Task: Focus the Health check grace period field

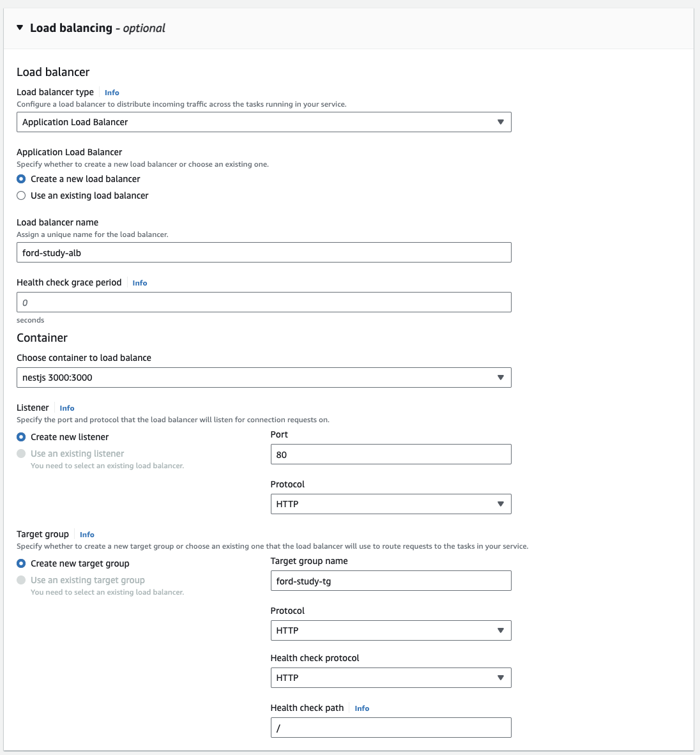Action: pyautogui.click(x=264, y=302)
